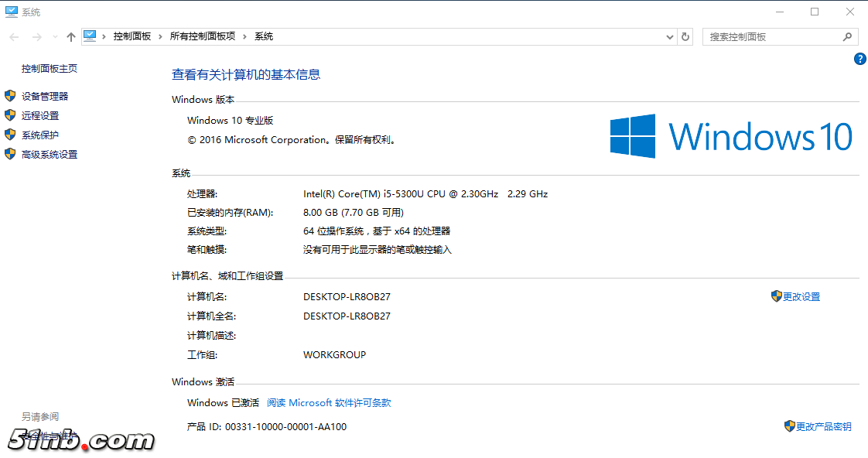Refresh the System page

685,37
